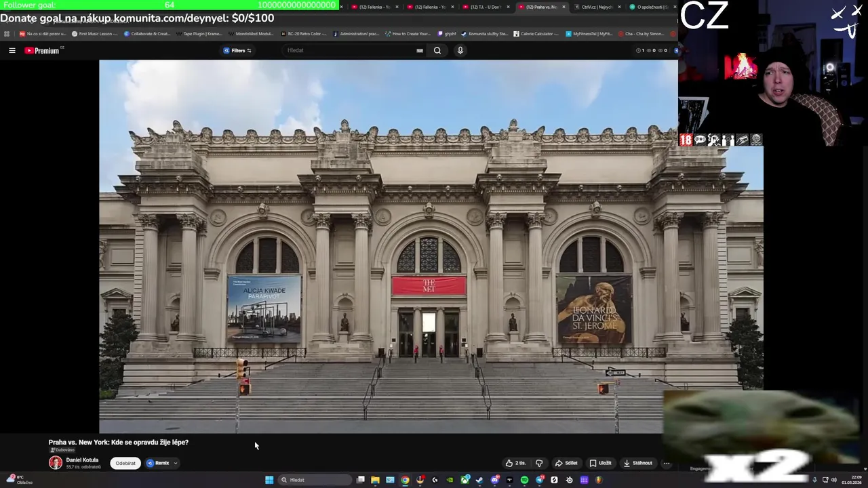The width and height of the screenshot is (868, 488).
Task: Open Discord from the taskbar
Action: pyautogui.click(x=494, y=480)
